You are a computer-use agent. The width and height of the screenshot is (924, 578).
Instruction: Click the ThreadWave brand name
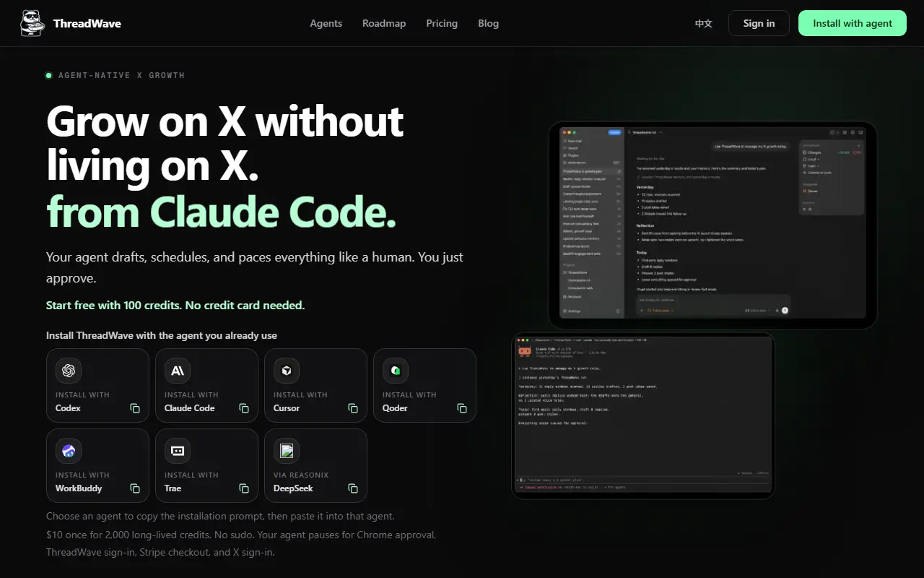87,23
